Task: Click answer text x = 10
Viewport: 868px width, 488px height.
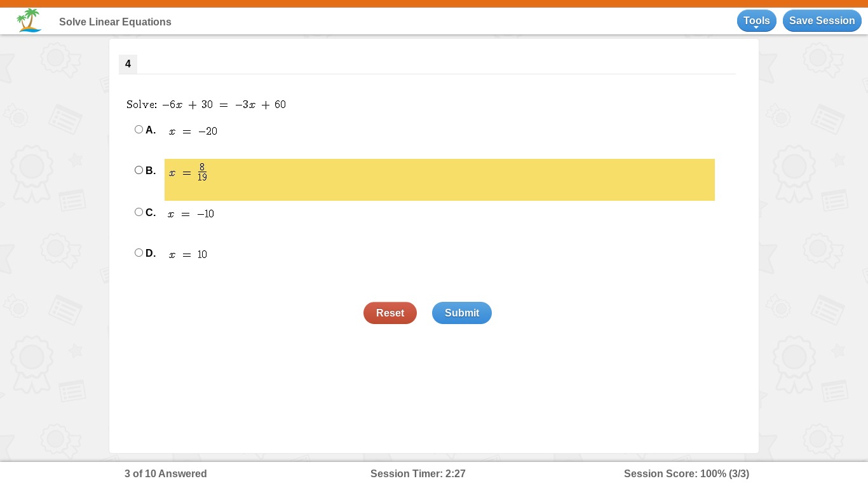Action: (188, 255)
